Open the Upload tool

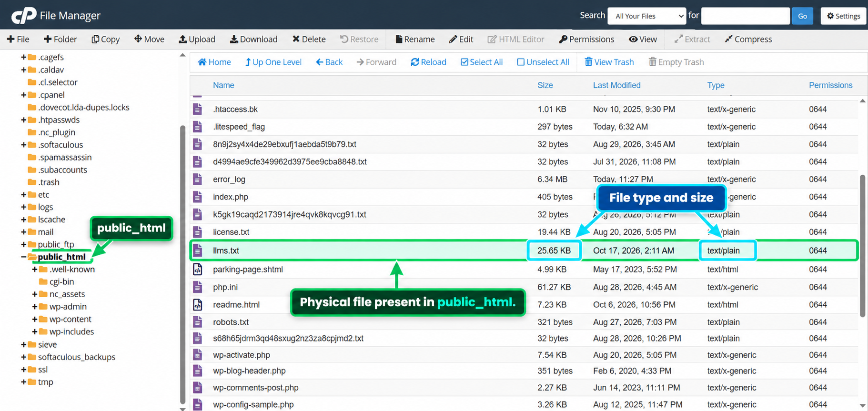point(197,39)
